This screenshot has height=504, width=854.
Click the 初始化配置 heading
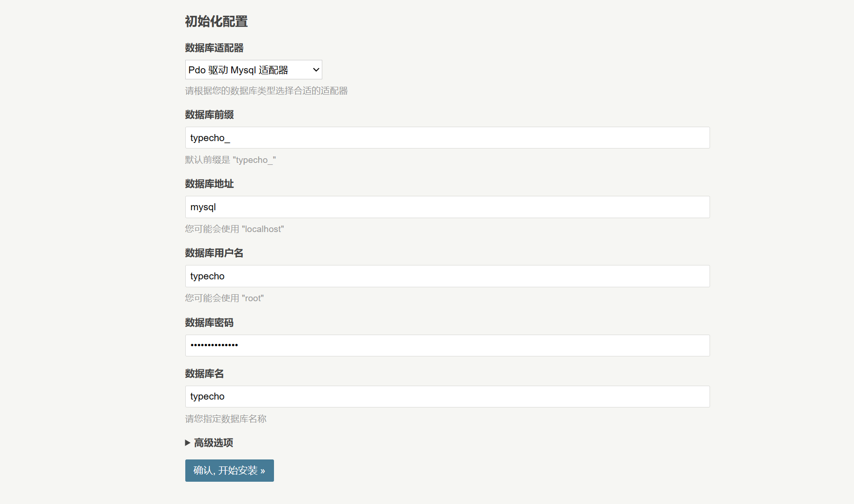pyautogui.click(x=216, y=21)
